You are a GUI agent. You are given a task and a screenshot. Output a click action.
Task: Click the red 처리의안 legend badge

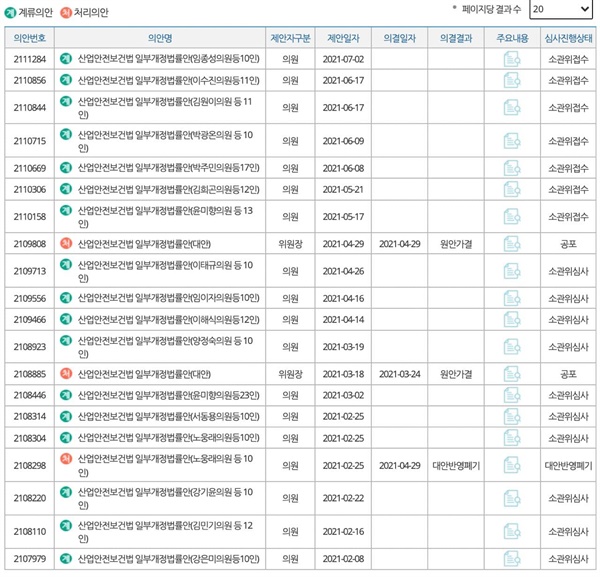click(x=66, y=13)
